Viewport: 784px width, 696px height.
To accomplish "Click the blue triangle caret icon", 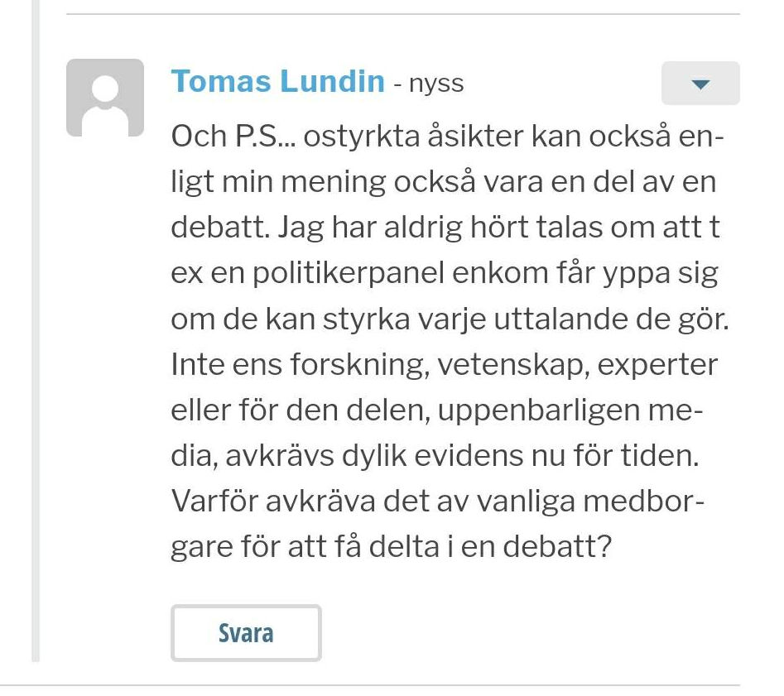I will (x=700, y=84).
